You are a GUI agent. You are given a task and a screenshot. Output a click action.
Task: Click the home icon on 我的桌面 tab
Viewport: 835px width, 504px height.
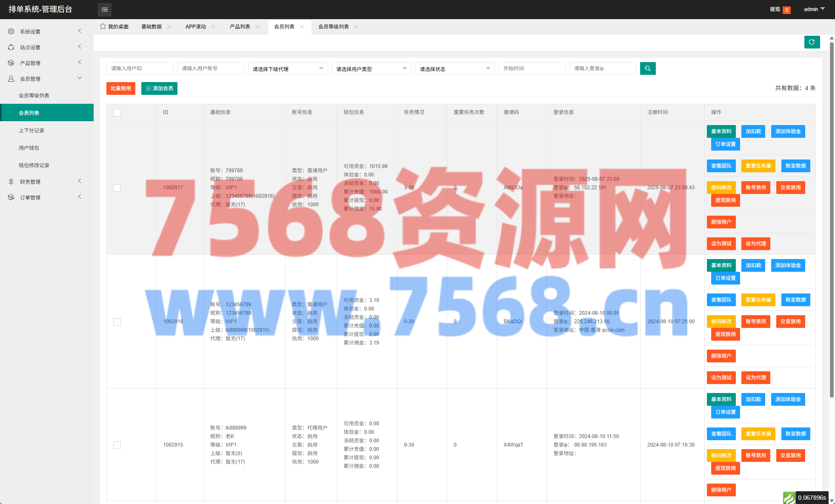tap(103, 26)
